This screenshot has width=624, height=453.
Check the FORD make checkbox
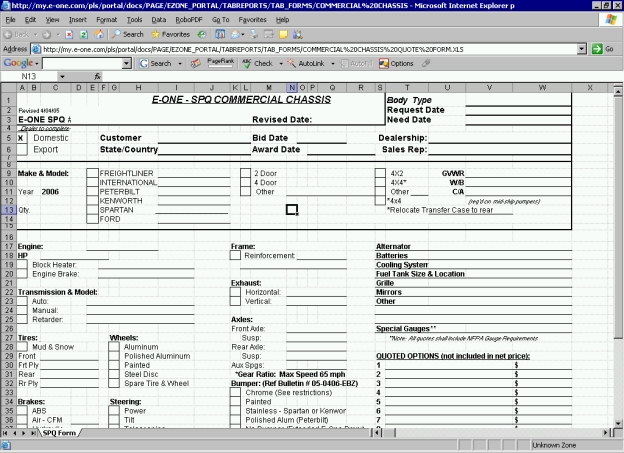[92, 219]
